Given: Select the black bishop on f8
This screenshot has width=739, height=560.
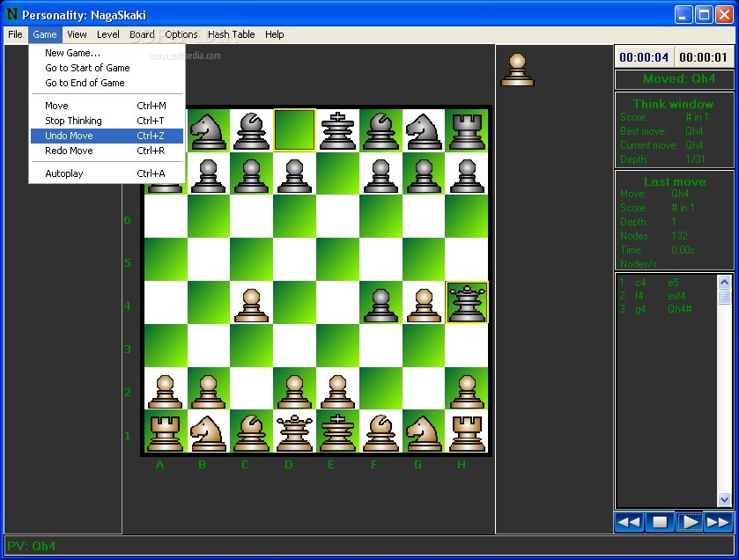Looking at the screenshot, I should tap(381, 131).
